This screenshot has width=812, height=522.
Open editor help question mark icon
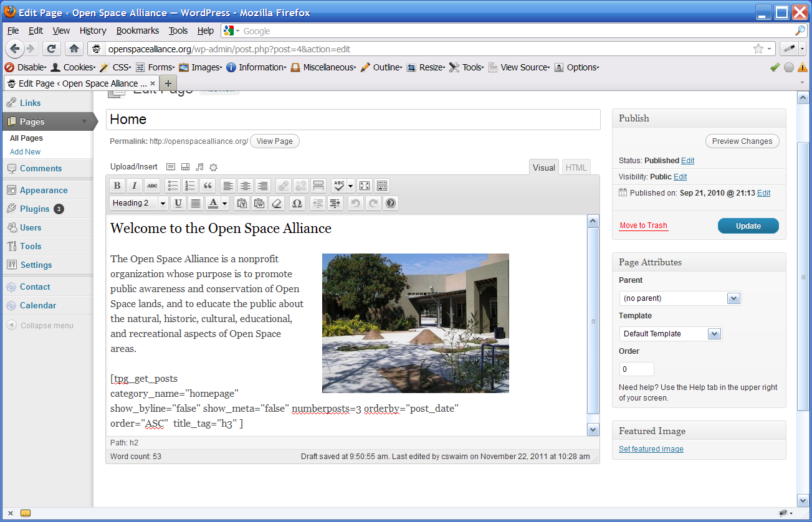tap(391, 203)
